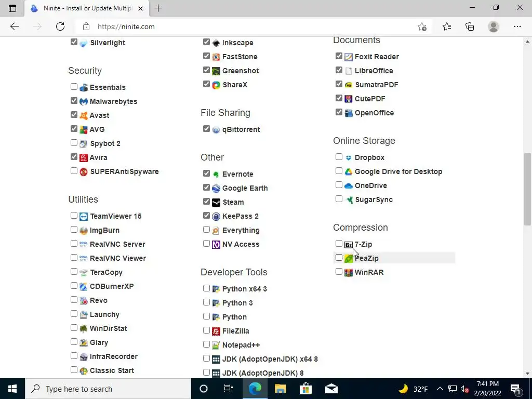The image size is (532, 399).
Task: Check the SugarSync checkbox
Action: [339, 198]
